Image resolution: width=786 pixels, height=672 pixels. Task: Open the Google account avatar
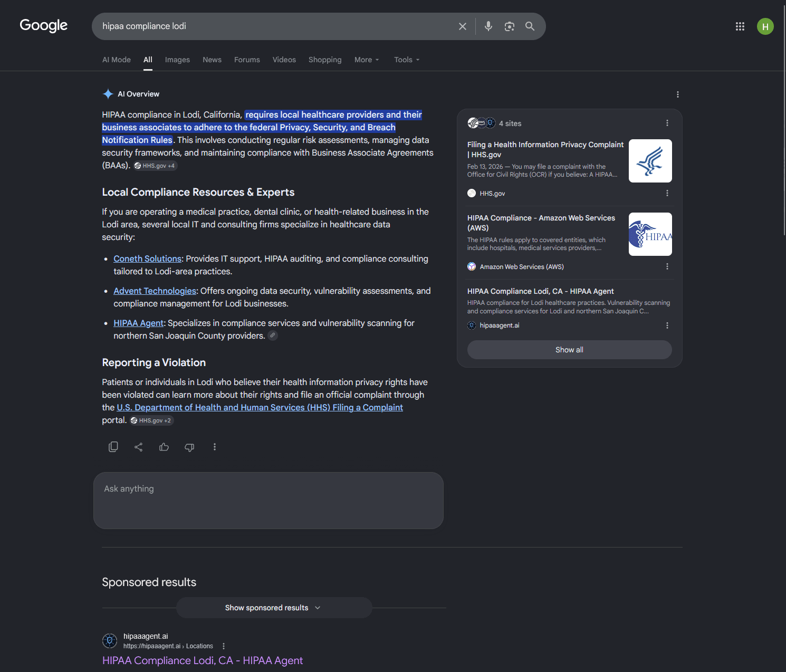[765, 26]
